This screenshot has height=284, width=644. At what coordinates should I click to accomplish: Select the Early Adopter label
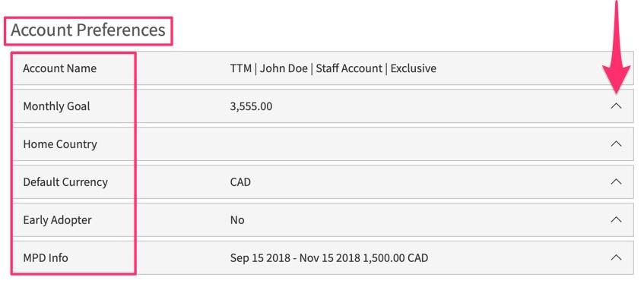(x=57, y=220)
